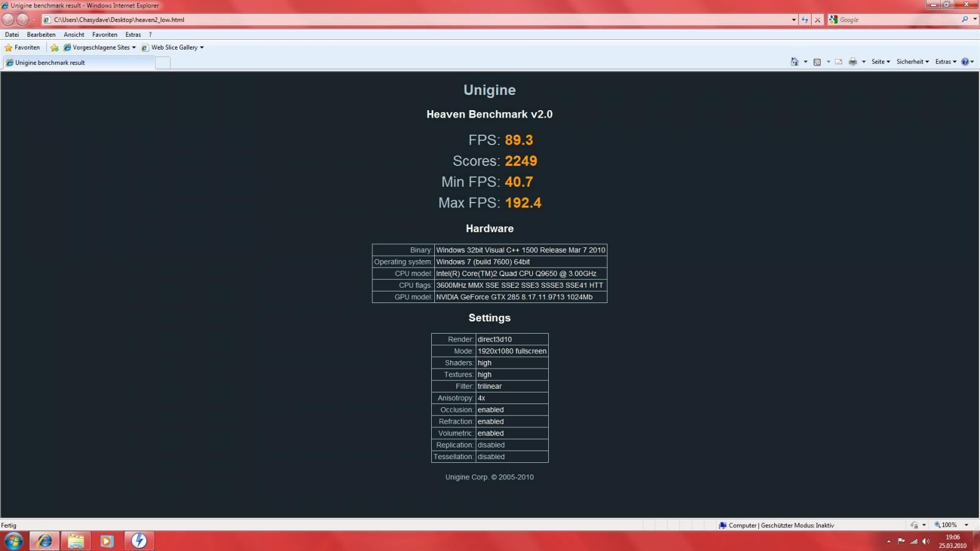Image resolution: width=980 pixels, height=551 pixels.
Task: Click the Show desktop strip beside the clock
Action: click(976, 541)
